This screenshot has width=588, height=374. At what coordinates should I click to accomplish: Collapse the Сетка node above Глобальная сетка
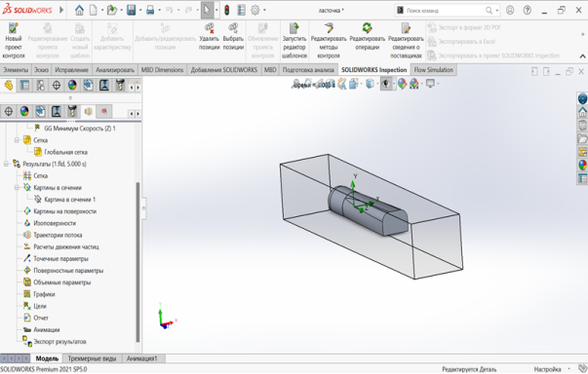17,140
